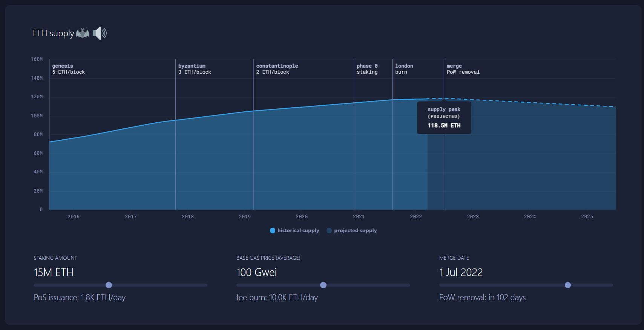Click the PoS issuance 1.8K ETH/day text
Screen dimensions: 644x330
[x=80, y=298]
